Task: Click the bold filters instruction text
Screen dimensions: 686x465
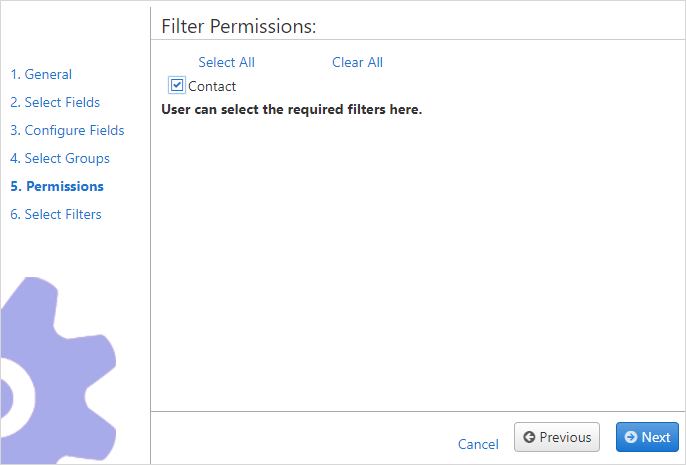Action: (x=292, y=109)
